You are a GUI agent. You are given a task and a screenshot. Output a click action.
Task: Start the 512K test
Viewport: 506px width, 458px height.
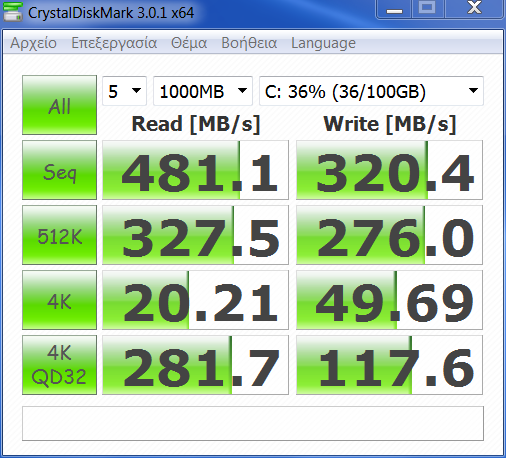point(59,235)
